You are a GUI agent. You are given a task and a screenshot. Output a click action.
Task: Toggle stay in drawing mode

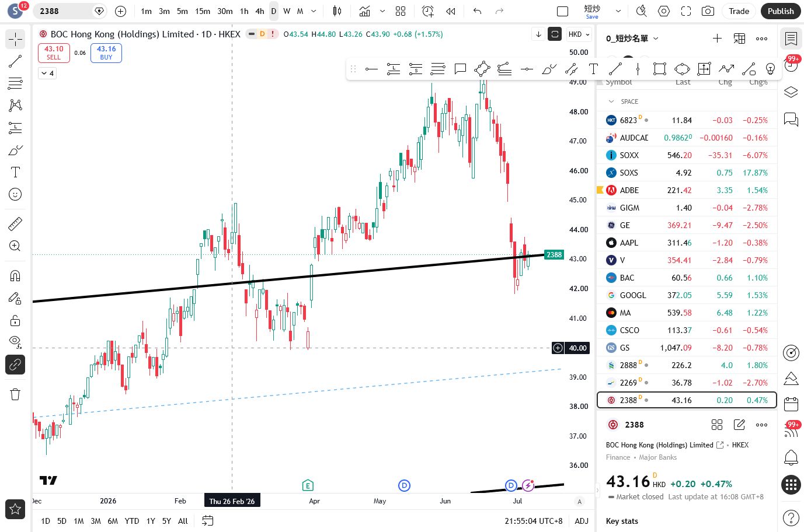15,298
